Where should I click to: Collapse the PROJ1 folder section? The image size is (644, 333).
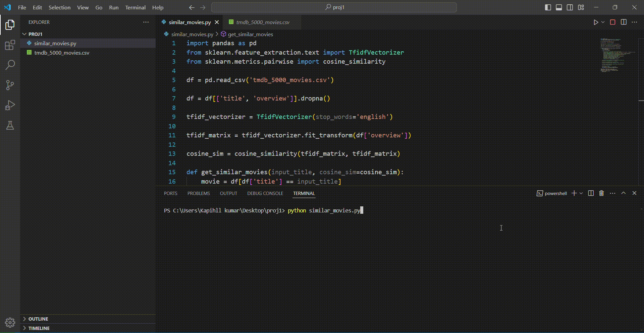tap(88, 34)
